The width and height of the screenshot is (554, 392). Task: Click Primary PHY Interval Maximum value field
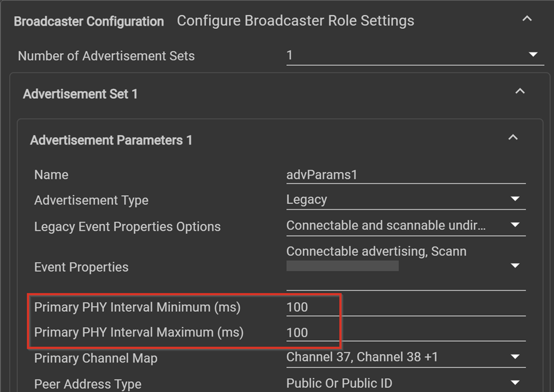tap(406, 333)
